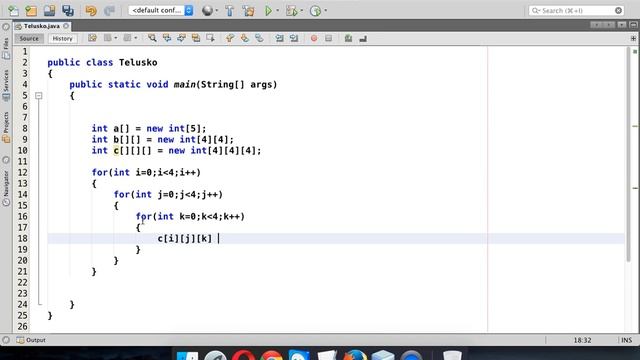Viewport: 640px width, 360px height.
Task: Build the project with hammer icon
Action: point(229,11)
